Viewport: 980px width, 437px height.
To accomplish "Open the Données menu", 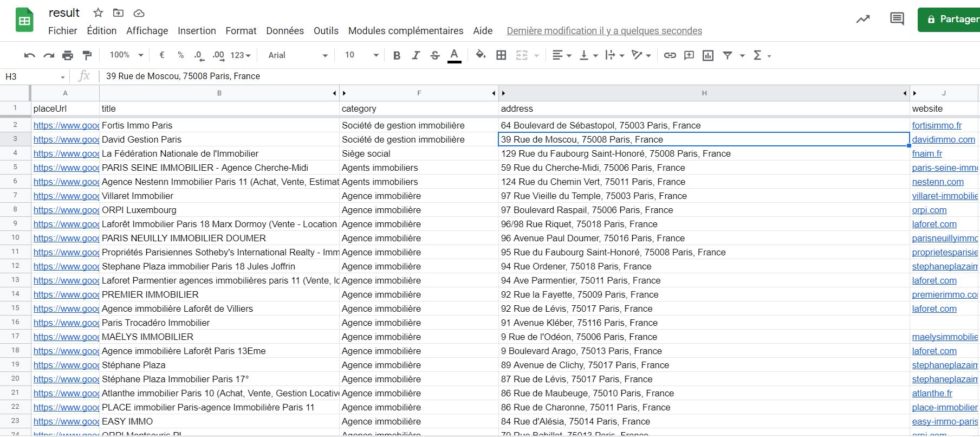I will [285, 31].
